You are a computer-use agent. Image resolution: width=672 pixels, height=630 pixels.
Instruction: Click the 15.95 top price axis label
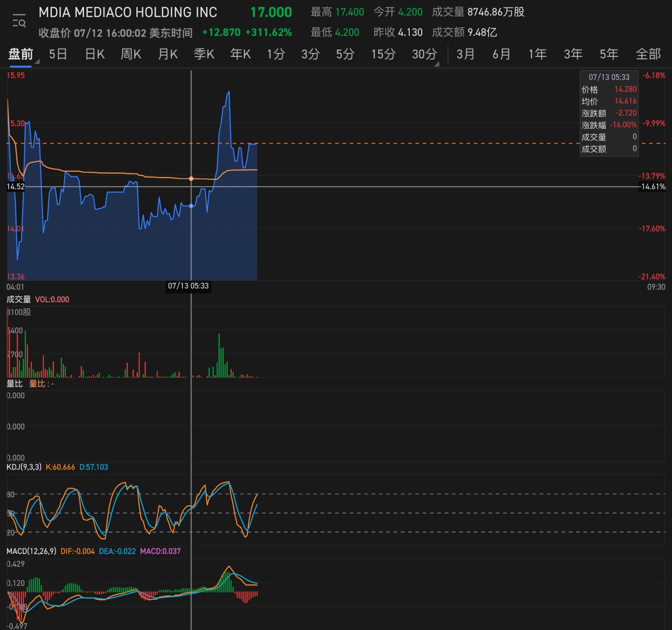point(16,76)
